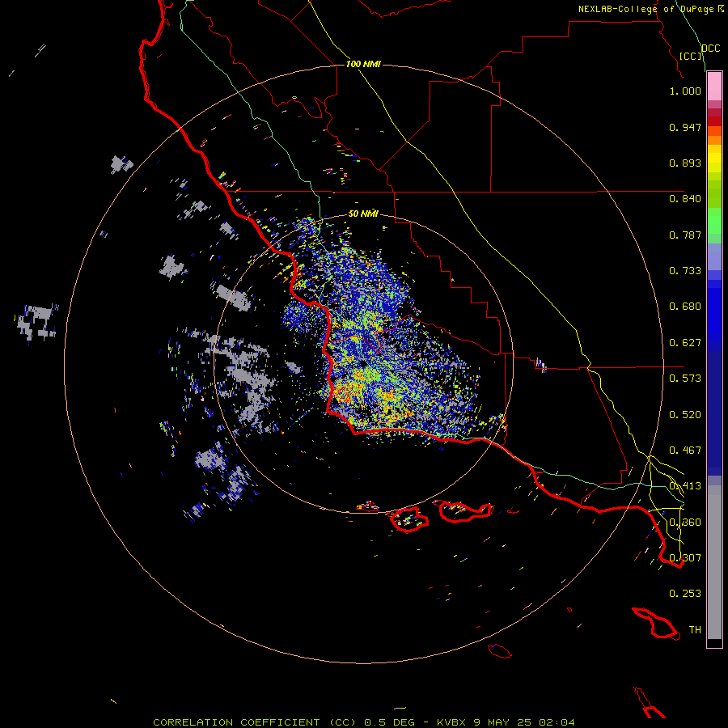Image resolution: width=728 pixels, height=728 pixels.
Task: Select the 0.947 scale value
Action: 685,127
